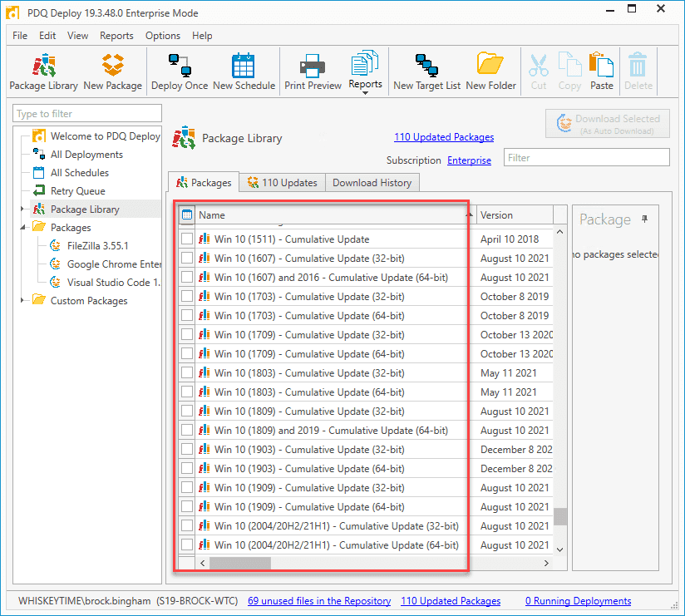Open the File menu
This screenshot has height=616, width=685.
pos(20,36)
